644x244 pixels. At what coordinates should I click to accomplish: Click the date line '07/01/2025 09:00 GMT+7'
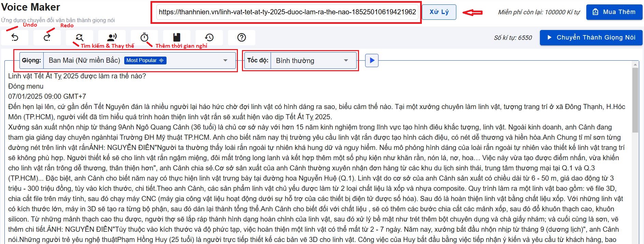click(x=47, y=96)
